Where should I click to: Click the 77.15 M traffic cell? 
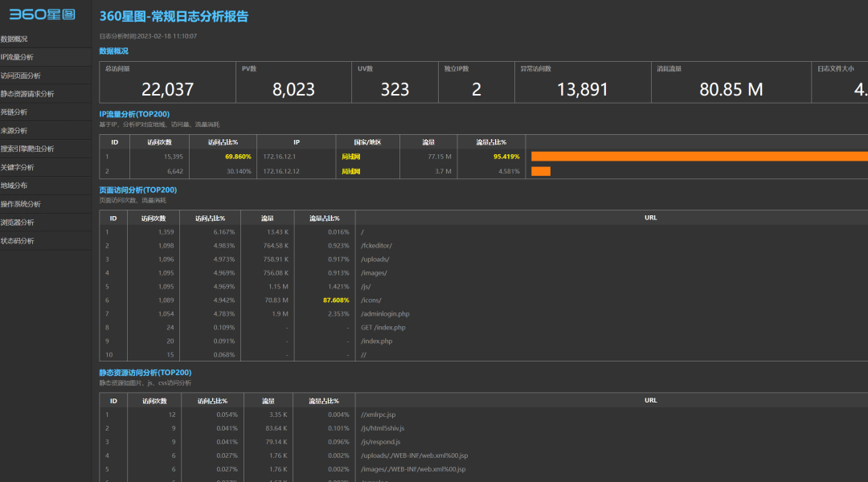440,157
